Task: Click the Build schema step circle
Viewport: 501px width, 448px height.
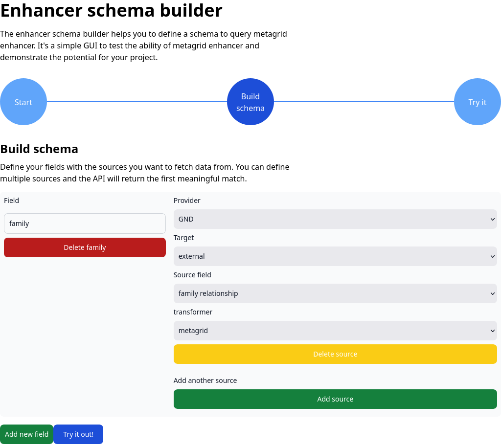Action: coord(250,102)
